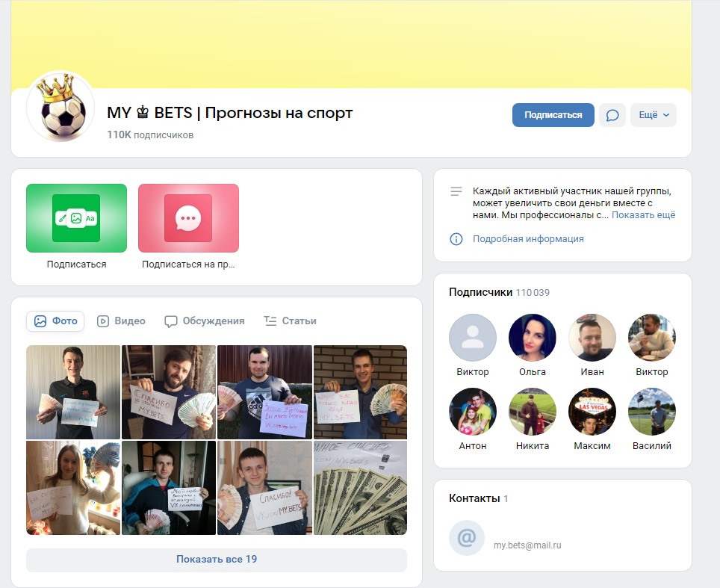Viewport: 720px width, 588px height.
Task: Open the first photo of man in Barcelona jersey
Action: tap(73, 392)
